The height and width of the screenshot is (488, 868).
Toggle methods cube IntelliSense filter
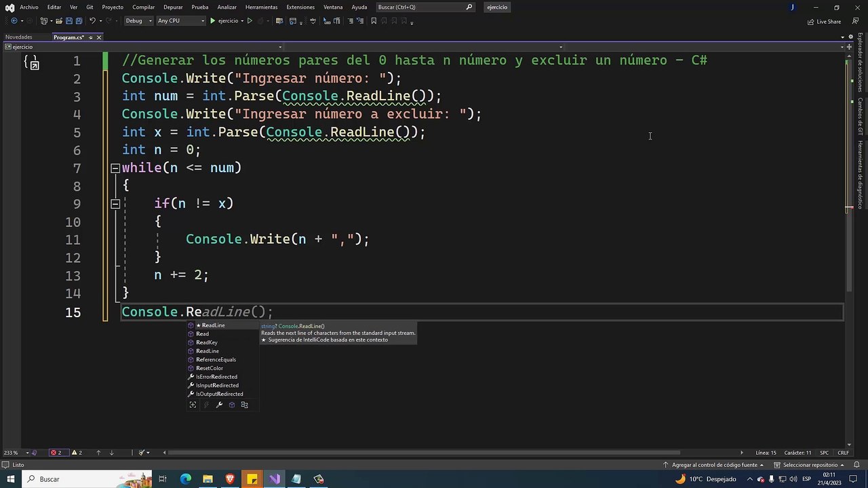pos(232,405)
